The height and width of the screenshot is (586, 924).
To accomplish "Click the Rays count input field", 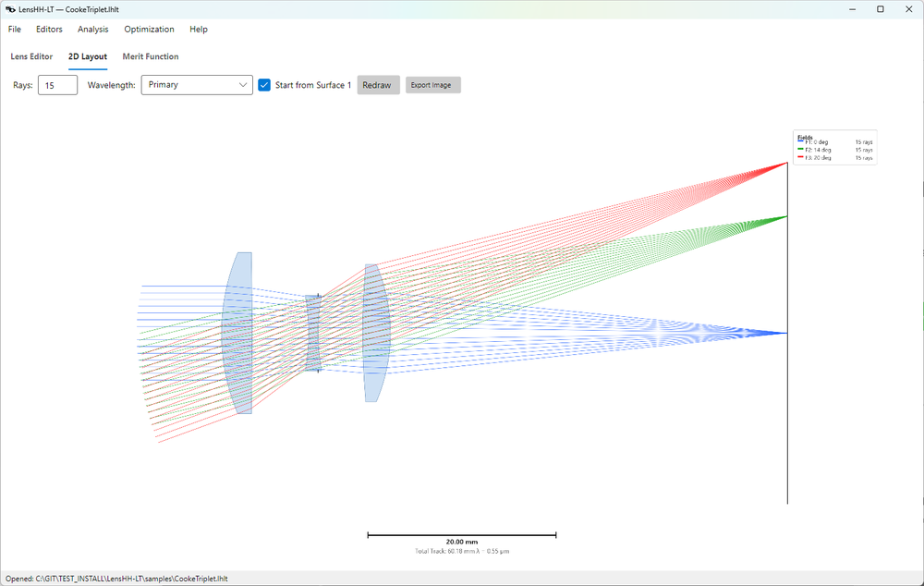I will [x=57, y=85].
